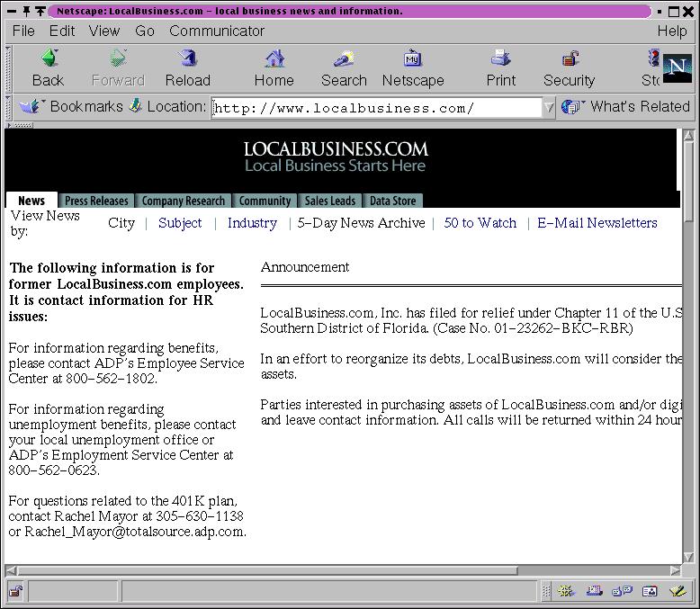Screen dimensions: 700x609
Task: Expand the collapsed personal toolbar handle
Action: 20,125
